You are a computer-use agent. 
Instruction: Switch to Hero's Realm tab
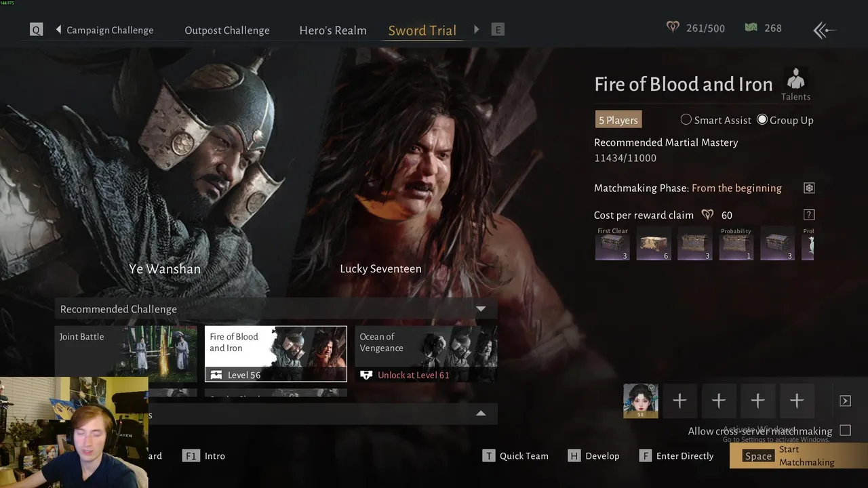(333, 30)
